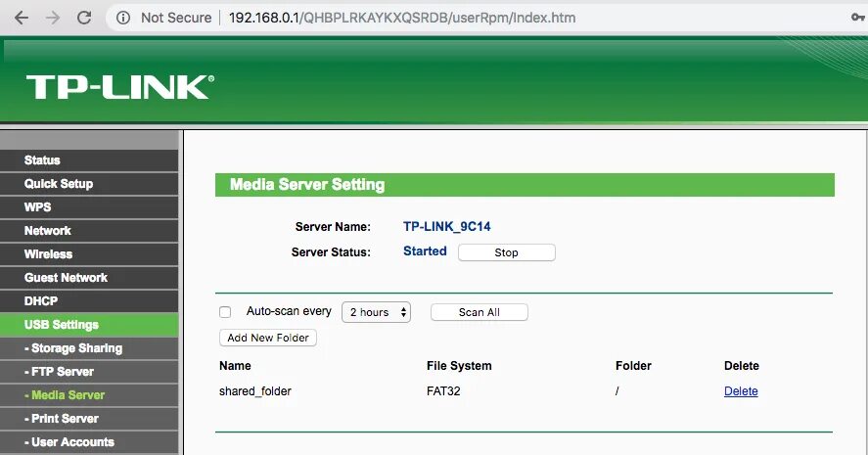Open the Wireless menu
The image size is (868, 455).
pos(89,254)
